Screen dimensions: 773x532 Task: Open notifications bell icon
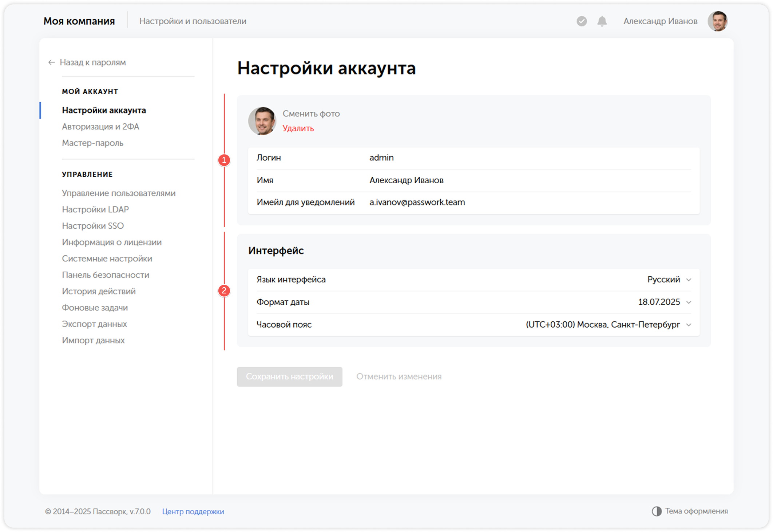pyautogui.click(x=602, y=21)
